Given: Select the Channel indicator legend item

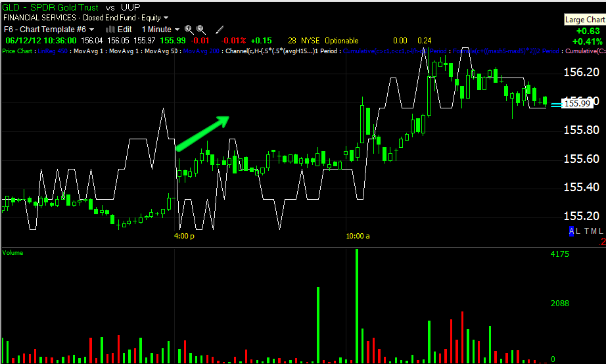Looking at the screenshot, I should [281, 51].
